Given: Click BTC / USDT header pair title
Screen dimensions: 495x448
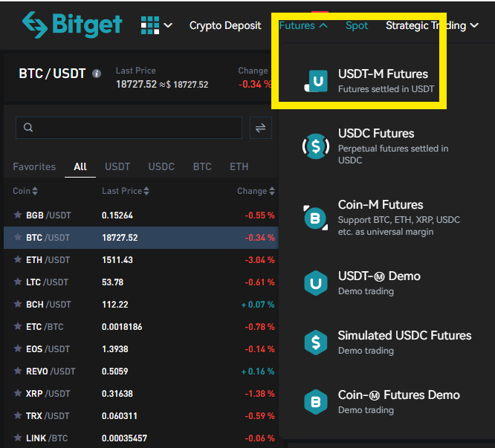Looking at the screenshot, I should [x=52, y=74].
